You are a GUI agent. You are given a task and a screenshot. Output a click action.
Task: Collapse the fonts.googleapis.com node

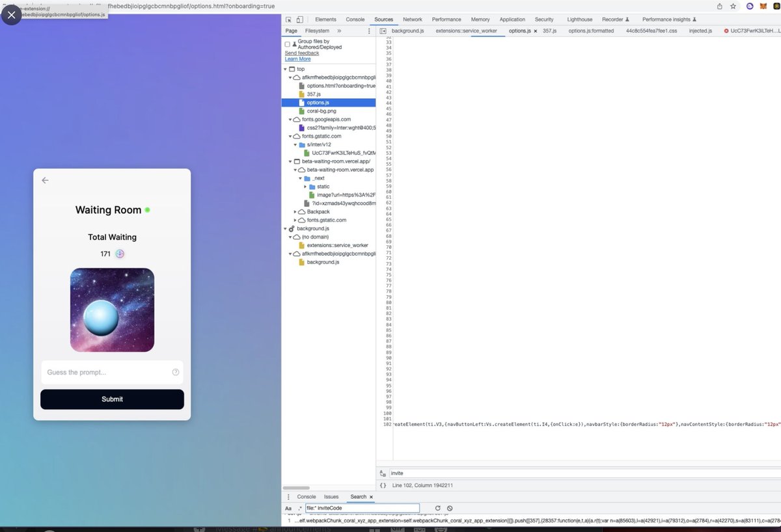pyautogui.click(x=290, y=120)
